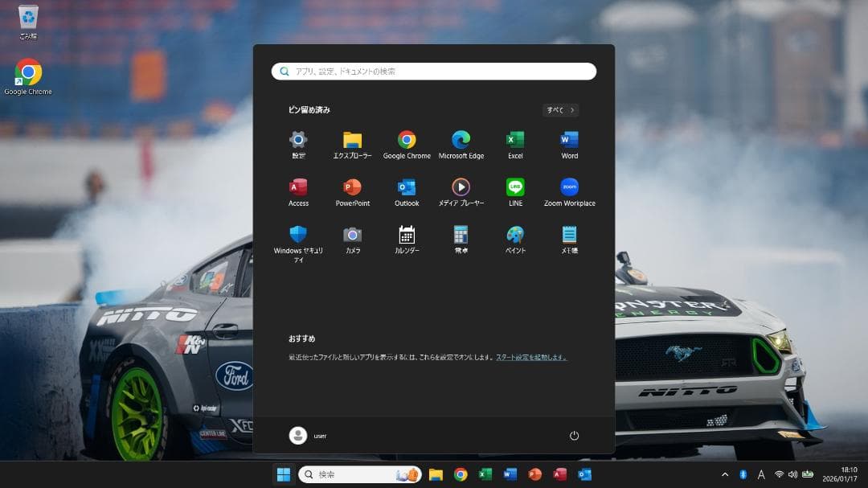This screenshot has width=868, height=488.
Task: Launch Microsoft Edge from pinned apps
Action: point(461,139)
